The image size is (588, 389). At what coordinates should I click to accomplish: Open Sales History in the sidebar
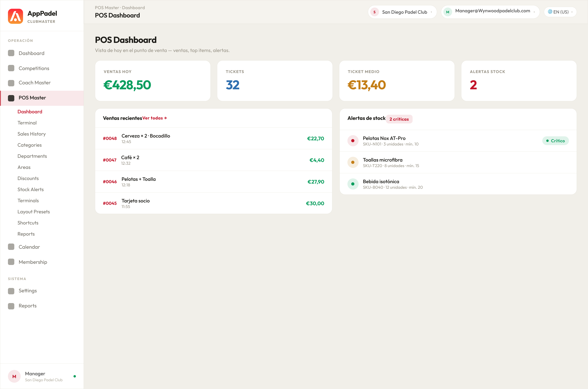point(32,134)
